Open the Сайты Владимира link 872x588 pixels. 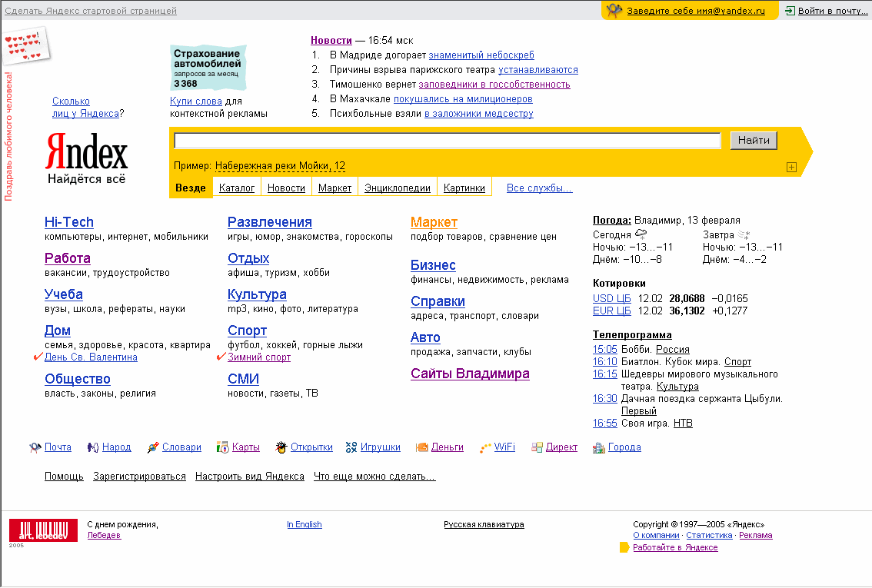click(470, 374)
